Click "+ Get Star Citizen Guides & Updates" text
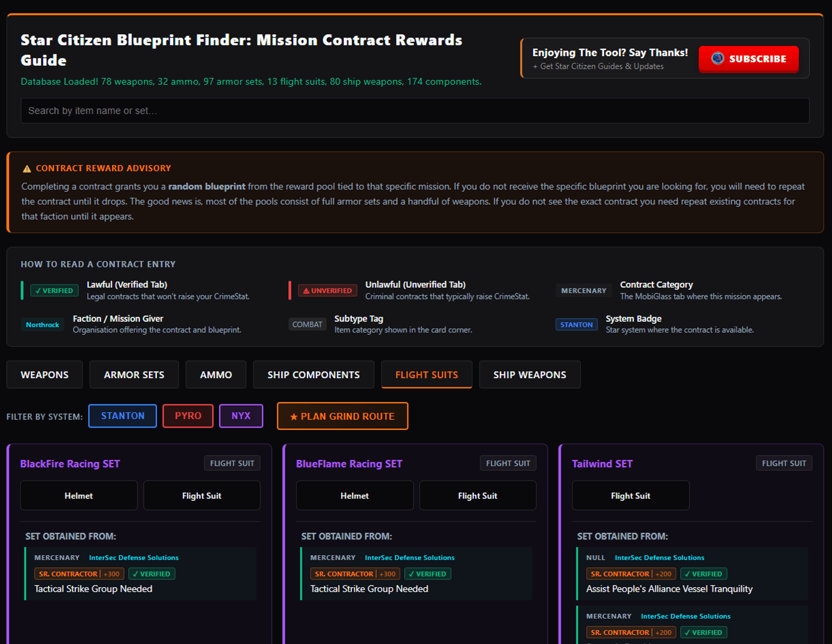The width and height of the screenshot is (832, 644). point(598,66)
